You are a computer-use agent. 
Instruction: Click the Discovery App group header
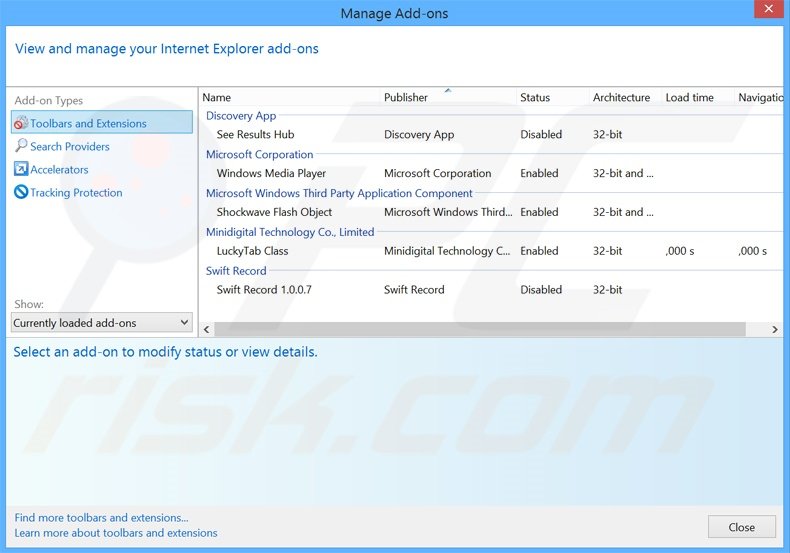pyautogui.click(x=241, y=116)
